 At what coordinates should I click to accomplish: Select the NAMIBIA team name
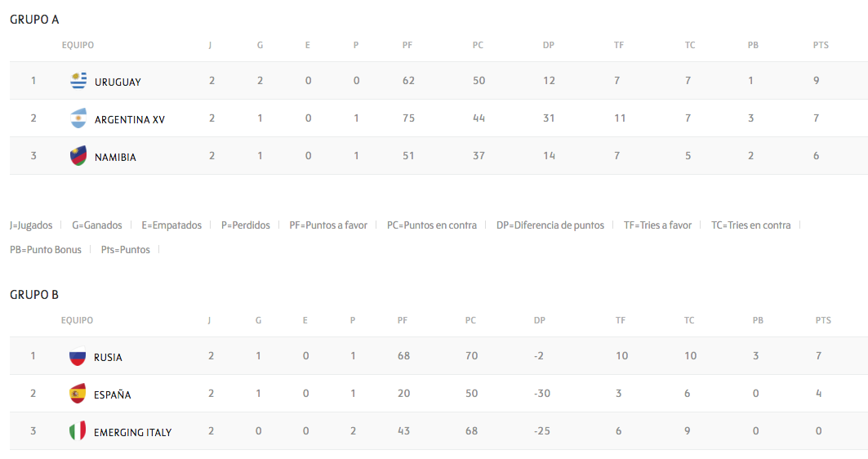[115, 157]
